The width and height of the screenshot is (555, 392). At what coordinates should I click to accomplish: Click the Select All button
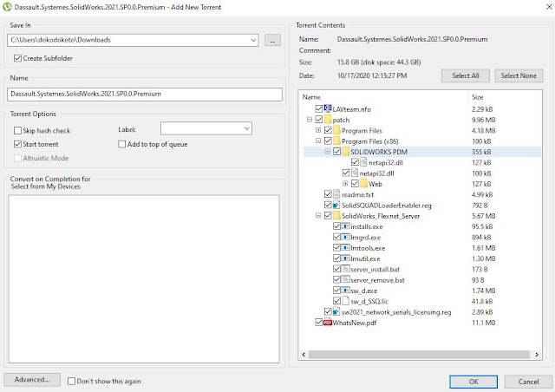[466, 75]
